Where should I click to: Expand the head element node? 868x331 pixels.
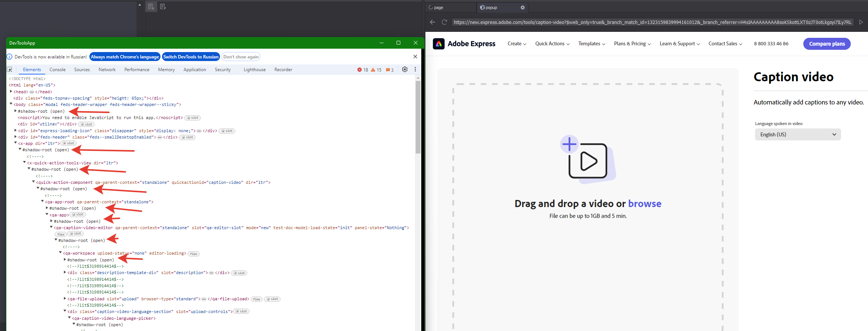coord(11,91)
